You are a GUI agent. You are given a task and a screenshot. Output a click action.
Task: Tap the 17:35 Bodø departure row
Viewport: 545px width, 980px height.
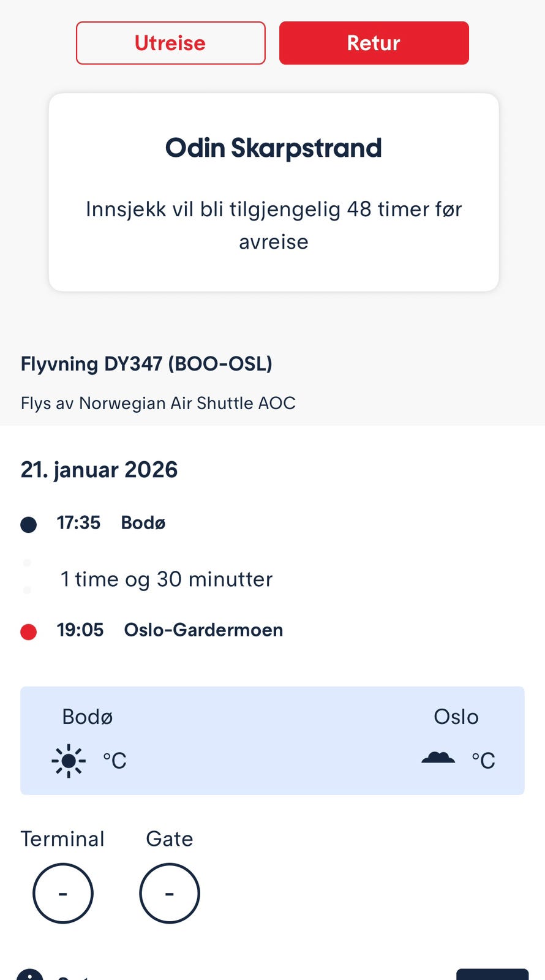tap(111, 522)
